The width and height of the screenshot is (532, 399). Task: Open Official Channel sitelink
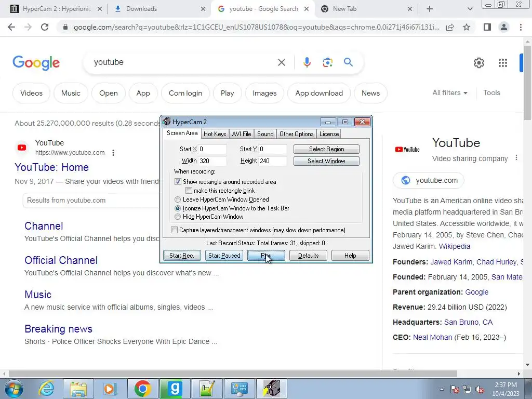point(61,260)
